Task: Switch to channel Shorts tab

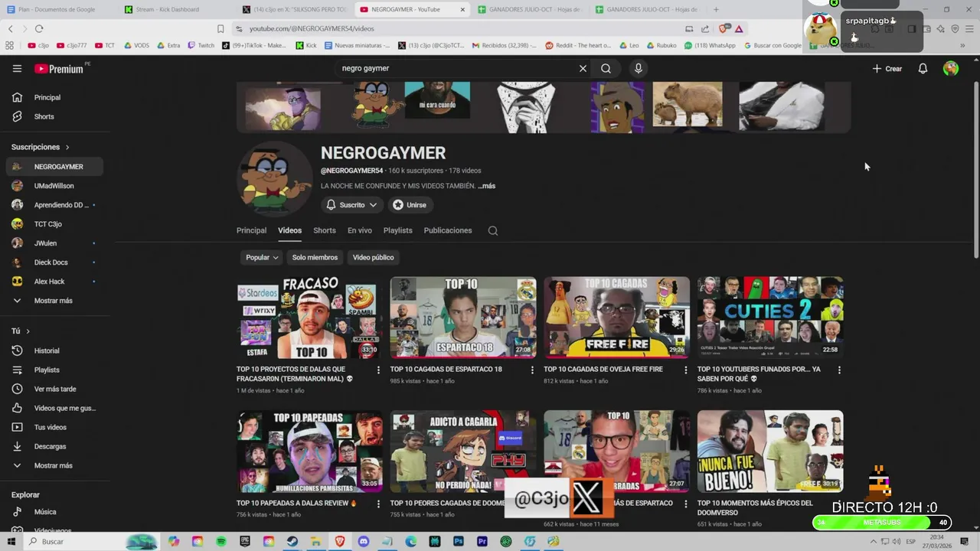Action: click(325, 230)
